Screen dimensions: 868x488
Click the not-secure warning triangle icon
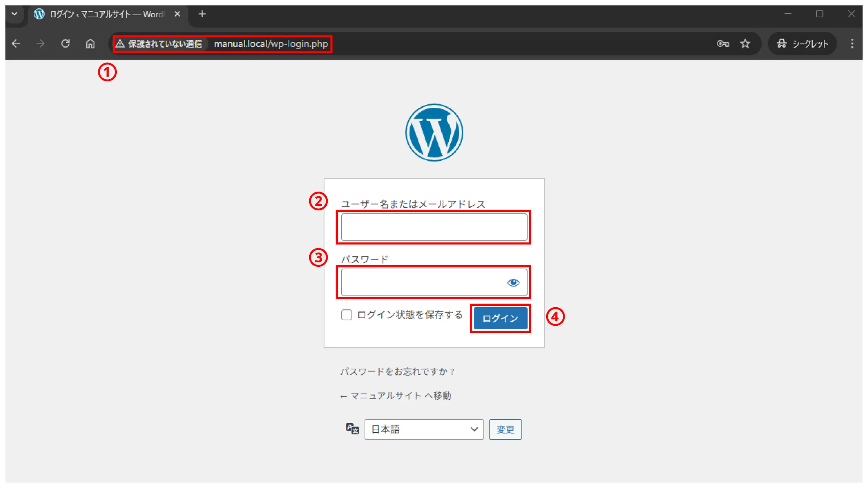tap(120, 44)
